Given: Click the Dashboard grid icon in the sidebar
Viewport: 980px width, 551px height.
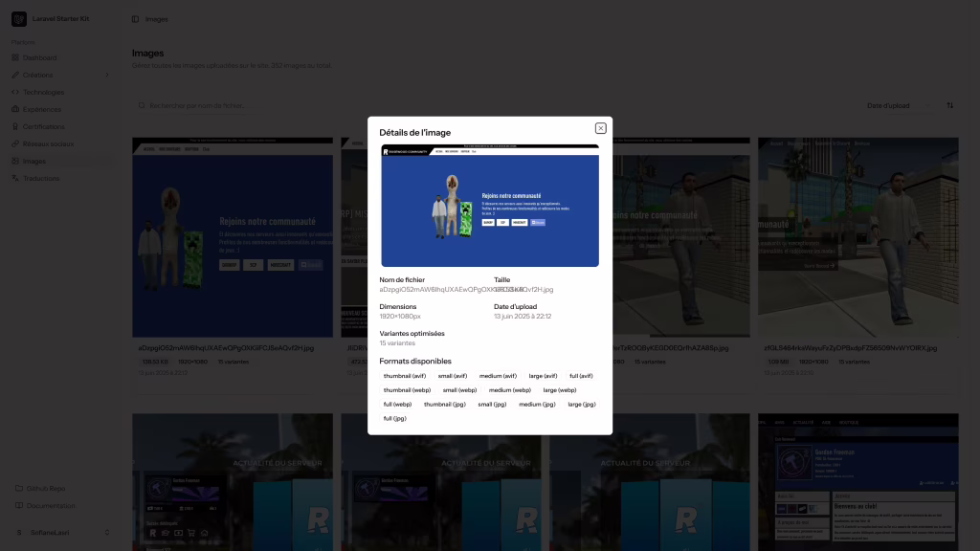Looking at the screenshot, I should pos(15,57).
